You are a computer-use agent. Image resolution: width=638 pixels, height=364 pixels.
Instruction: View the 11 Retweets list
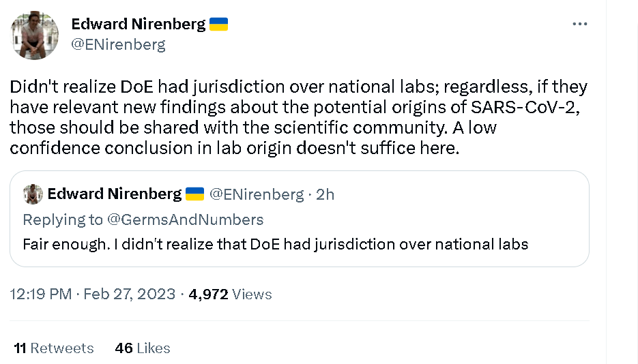(54, 348)
